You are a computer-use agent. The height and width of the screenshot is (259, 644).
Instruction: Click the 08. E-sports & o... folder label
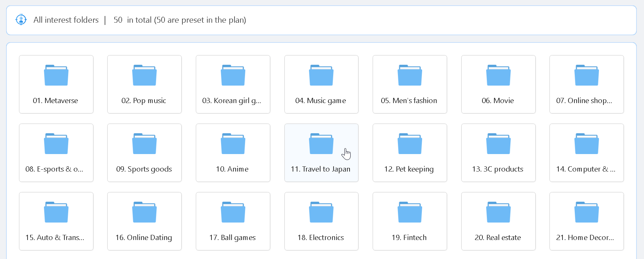click(x=54, y=169)
